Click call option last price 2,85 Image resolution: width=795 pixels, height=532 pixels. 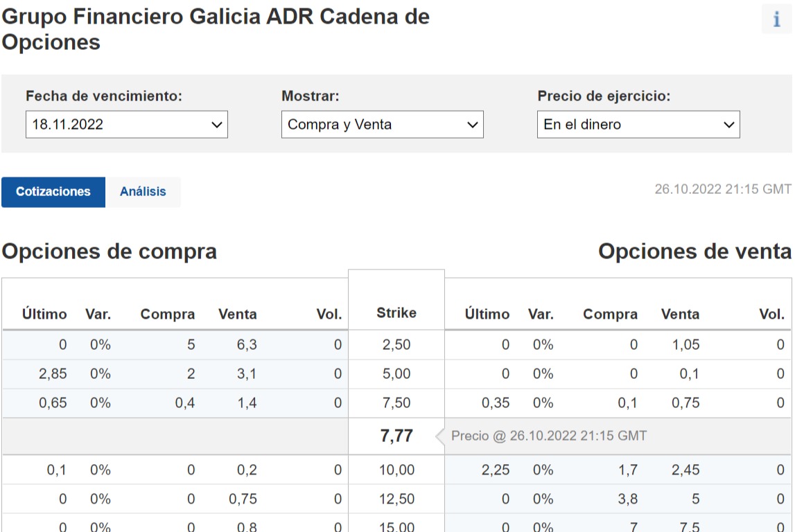(x=53, y=374)
